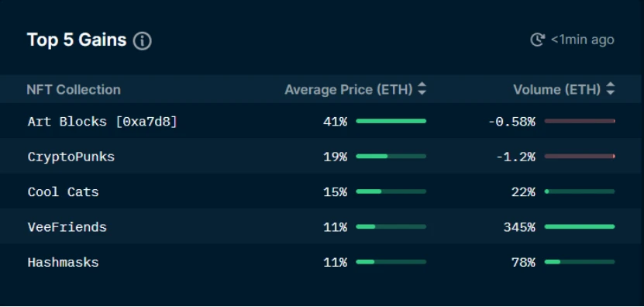
Task: Click the NFT Collection column header
Action: click(x=74, y=89)
